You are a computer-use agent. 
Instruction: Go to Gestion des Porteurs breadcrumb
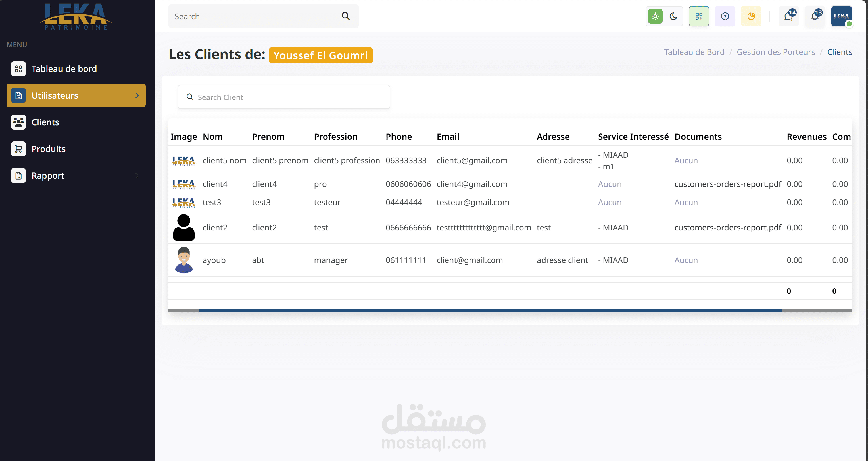pos(776,52)
